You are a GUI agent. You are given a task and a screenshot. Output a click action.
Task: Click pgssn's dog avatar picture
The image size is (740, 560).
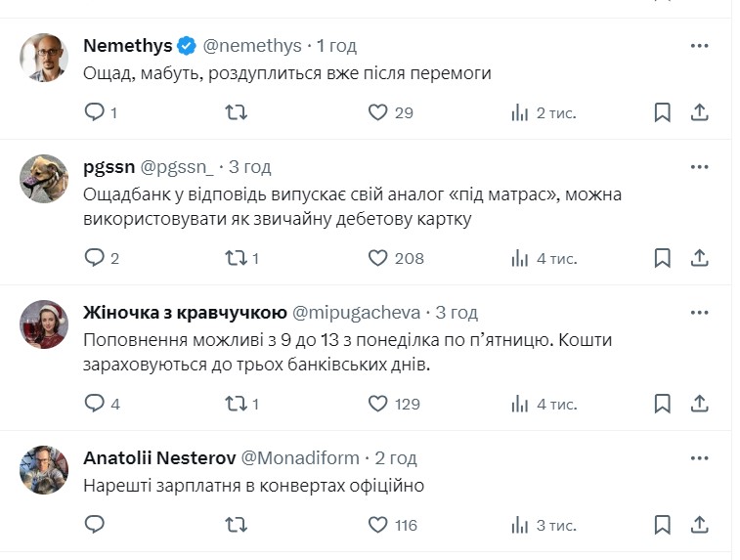click(x=43, y=178)
